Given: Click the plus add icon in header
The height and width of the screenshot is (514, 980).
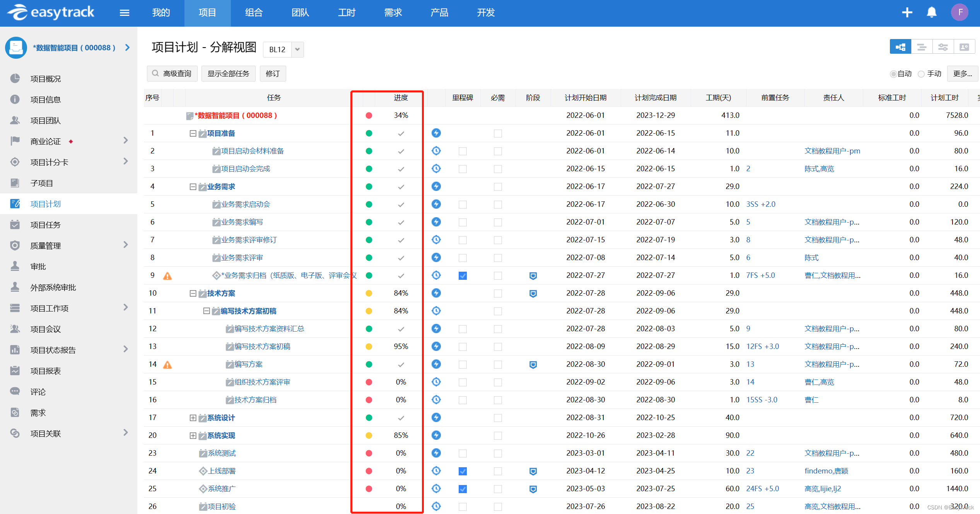Looking at the screenshot, I should pyautogui.click(x=907, y=13).
